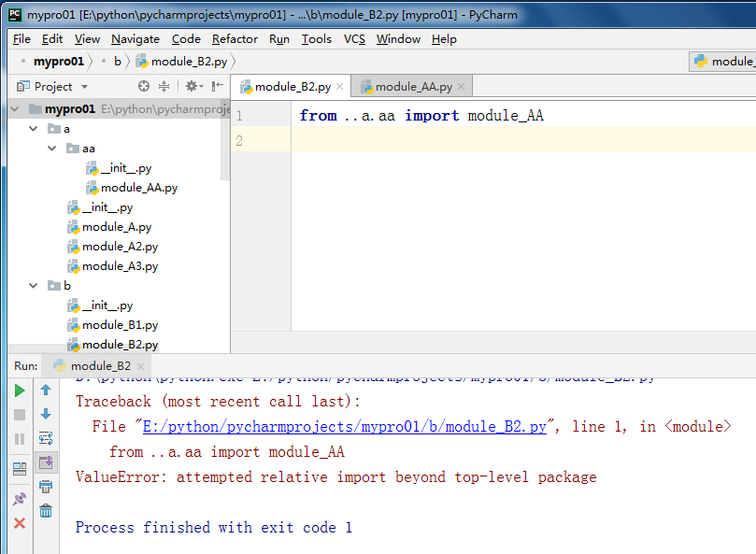Restore layout icon in Run sidebar

(20, 469)
